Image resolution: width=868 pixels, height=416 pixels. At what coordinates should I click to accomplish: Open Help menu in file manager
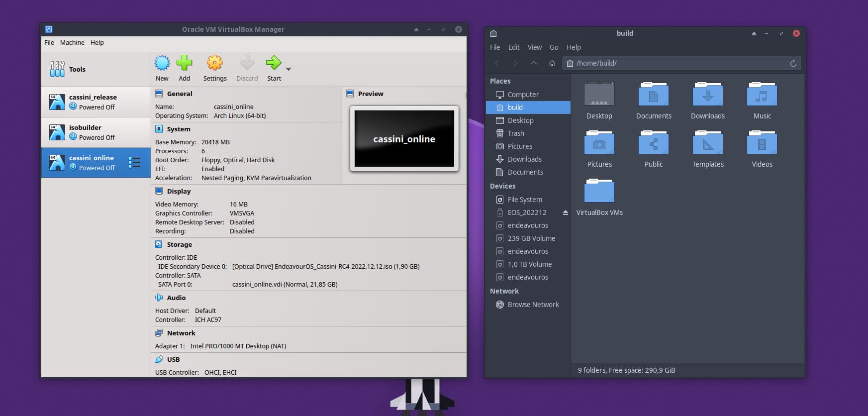pos(574,47)
